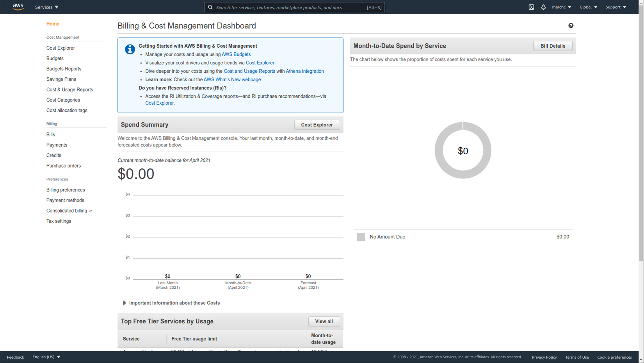Click the external link icon beside Consolidated billing
This screenshot has height=363, width=644.
coord(91,211)
